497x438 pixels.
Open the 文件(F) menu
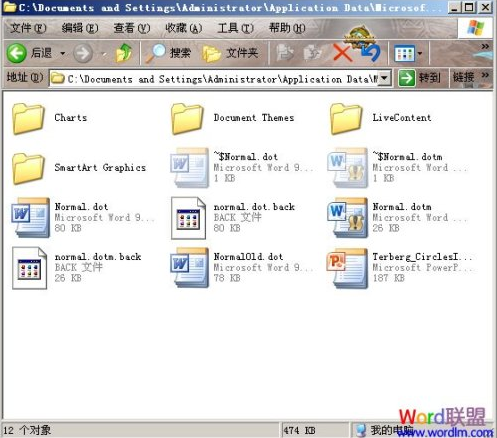click(28, 28)
